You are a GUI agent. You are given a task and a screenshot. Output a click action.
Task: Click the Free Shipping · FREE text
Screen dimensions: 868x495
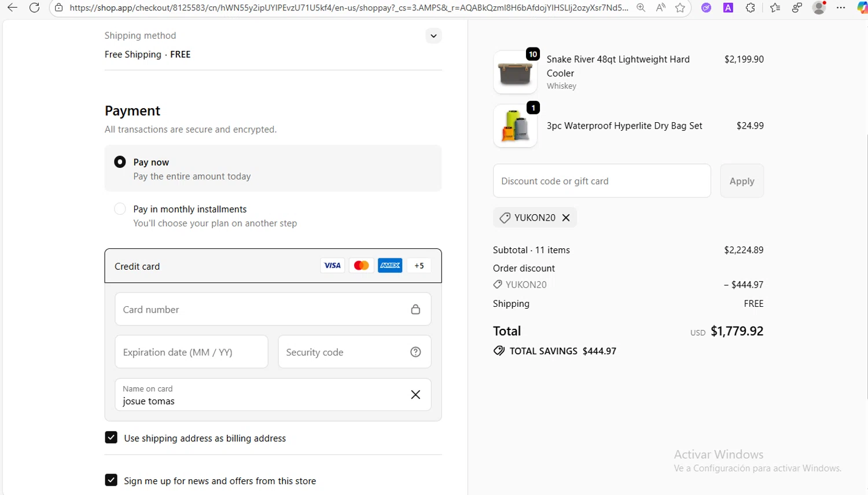point(148,54)
